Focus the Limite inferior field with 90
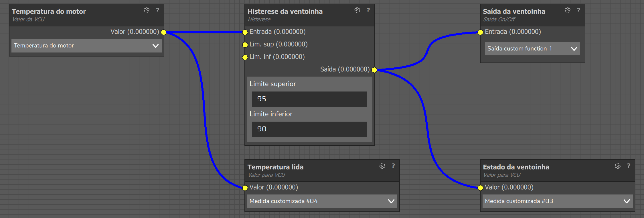644x218 pixels. (x=309, y=129)
